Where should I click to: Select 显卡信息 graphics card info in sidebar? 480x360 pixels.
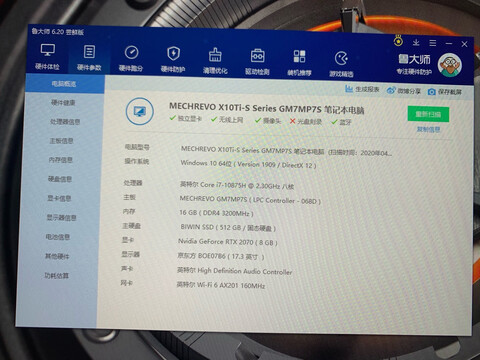[59, 198]
